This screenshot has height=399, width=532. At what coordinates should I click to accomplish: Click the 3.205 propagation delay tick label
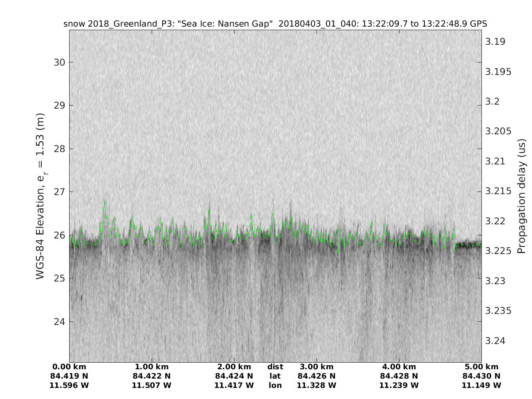point(498,131)
